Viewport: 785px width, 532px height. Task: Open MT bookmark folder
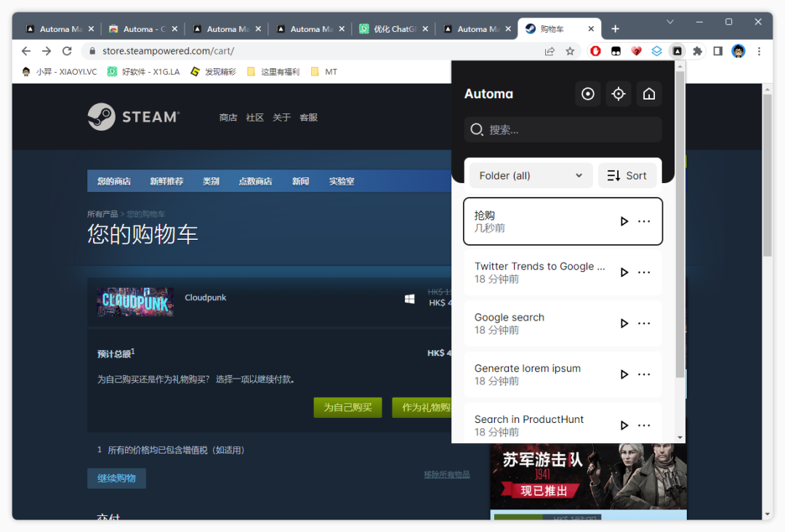coord(324,71)
